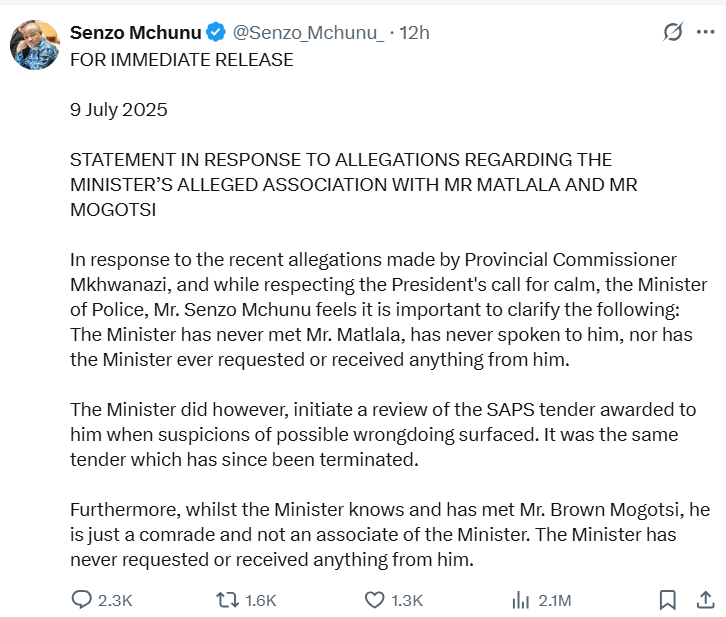Like the post with the heart icon
The width and height of the screenshot is (726, 617).
(374, 600)
